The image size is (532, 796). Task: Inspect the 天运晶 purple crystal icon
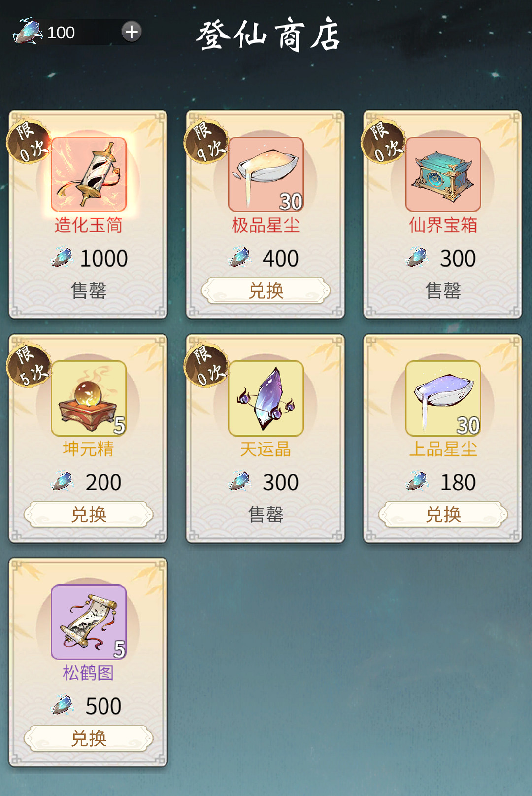click(x=266, y=398)
